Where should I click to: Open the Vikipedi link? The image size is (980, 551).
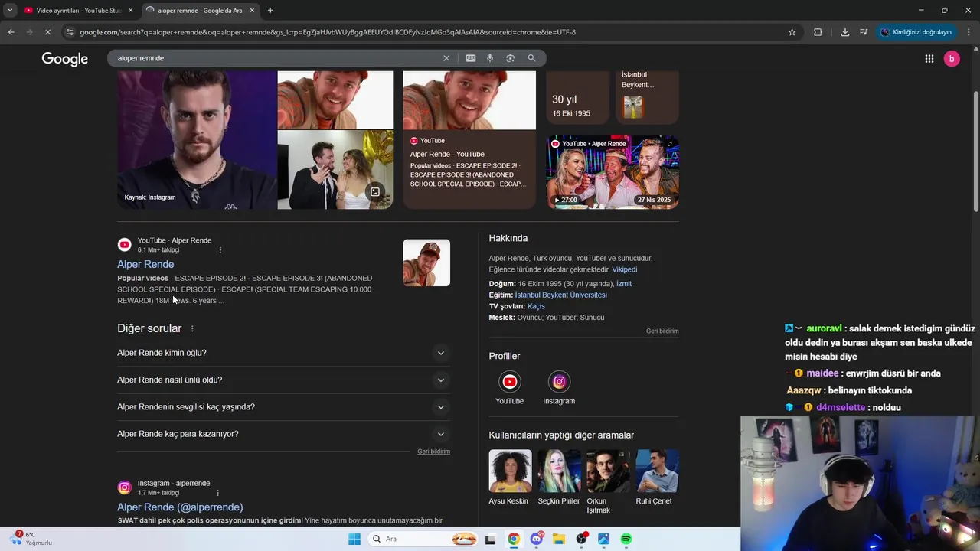click(x=625, y=269)
